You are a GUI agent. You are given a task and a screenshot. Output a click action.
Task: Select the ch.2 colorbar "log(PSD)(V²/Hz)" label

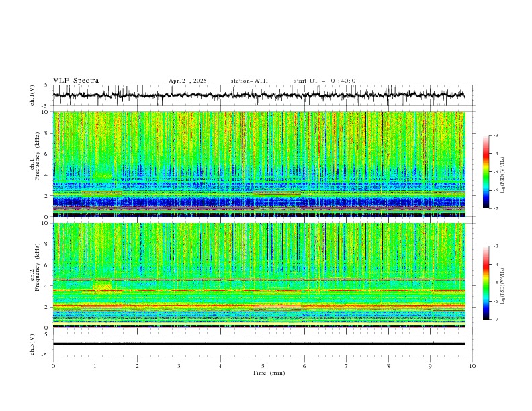pyautogui.click(x=503, y=286)
